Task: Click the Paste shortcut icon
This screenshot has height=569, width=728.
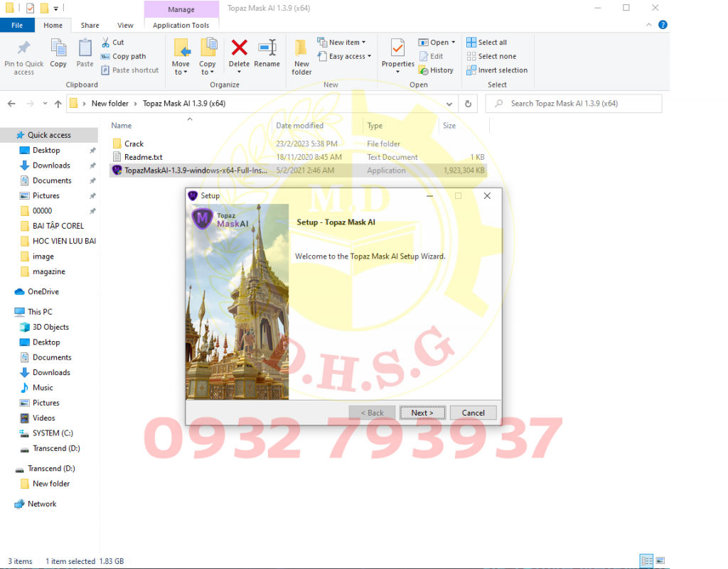Action: [x=105, y=70]
